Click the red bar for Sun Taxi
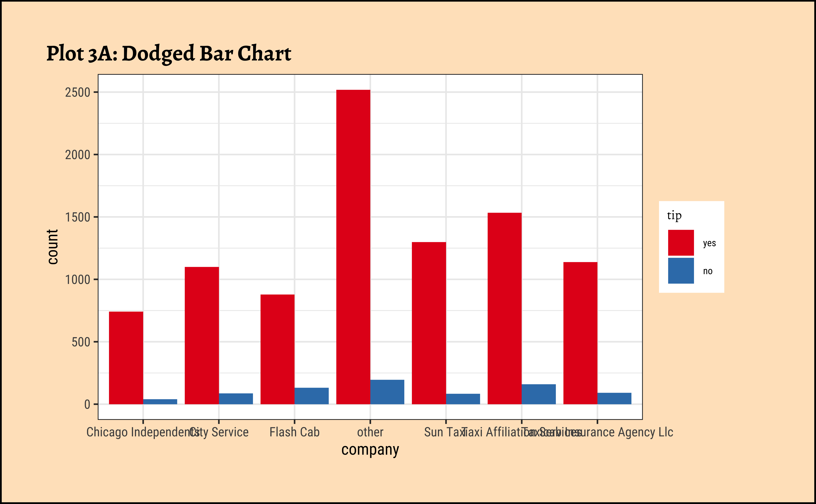Viewport: 816px width, 504px height. click(x=429, y=323)
